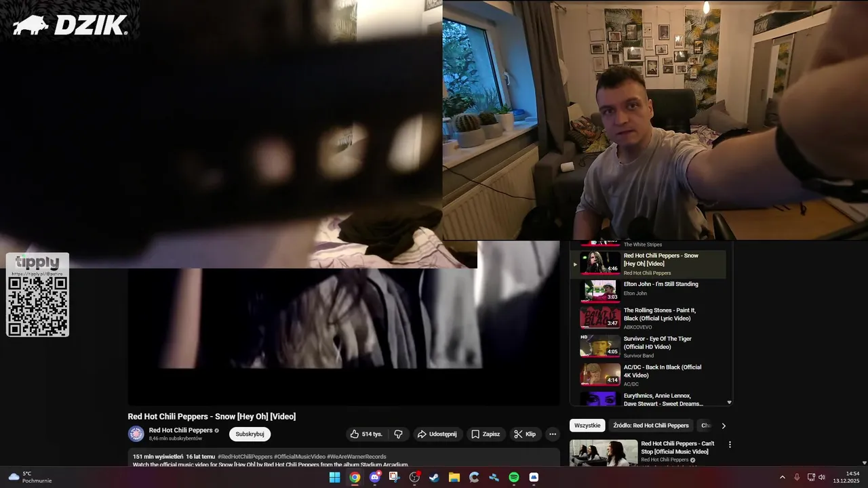Click the '8,46 mln subskrybentów' text
Viewport: 868px width, 488px height.
point(176,439)
